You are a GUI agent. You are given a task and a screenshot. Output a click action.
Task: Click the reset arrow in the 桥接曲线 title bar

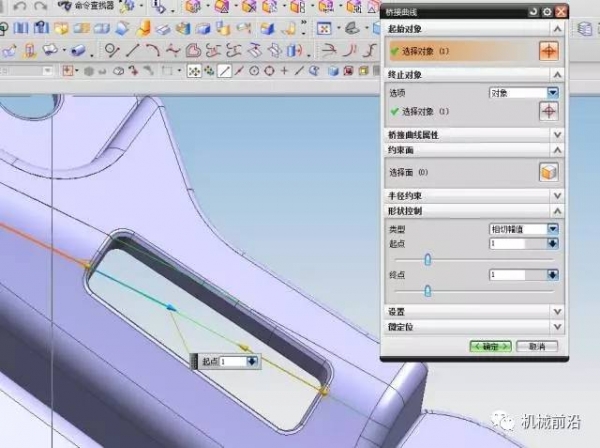(533, 12)
